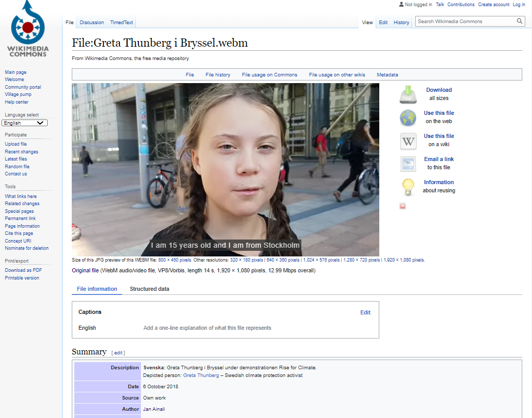Open the Permanent link

(20, 218)
